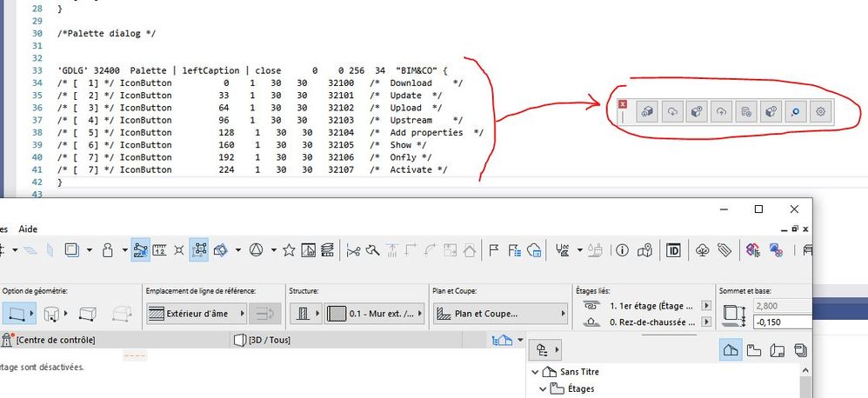Click the price tags icon

(724, 250)
